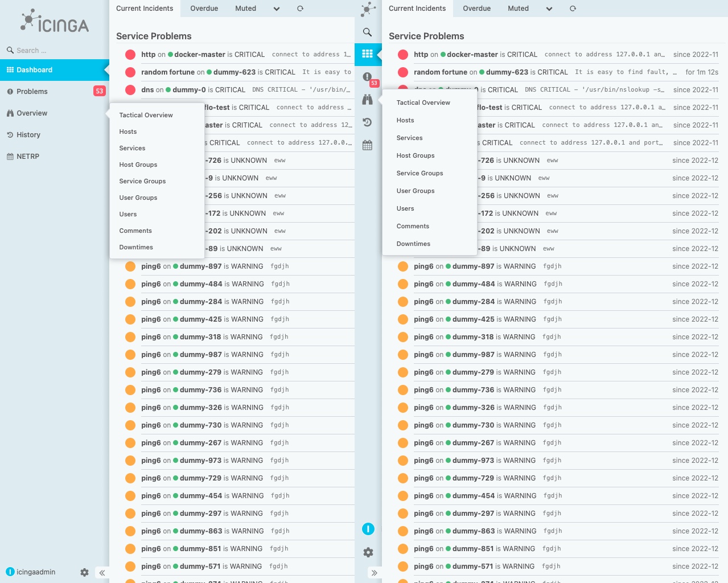Open search via the magnifier icon
Image resolution: width=728 pixels, height=583 pixels.
coord(367,32)
